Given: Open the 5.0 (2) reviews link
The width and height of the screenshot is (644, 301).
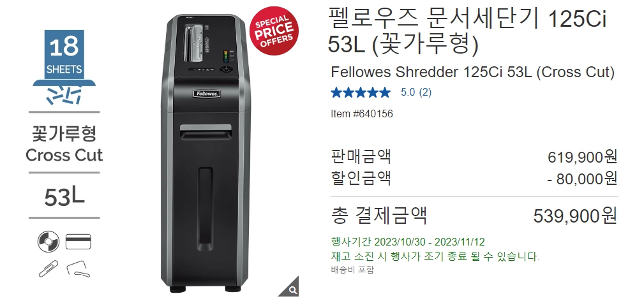Looking at the screenshot, I should click(x=416, y=92).
